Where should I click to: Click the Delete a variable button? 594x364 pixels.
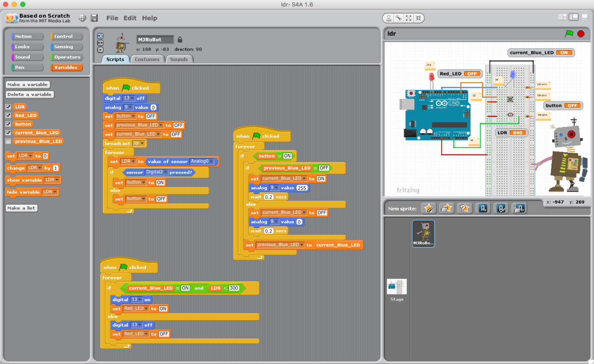(29, 94)
